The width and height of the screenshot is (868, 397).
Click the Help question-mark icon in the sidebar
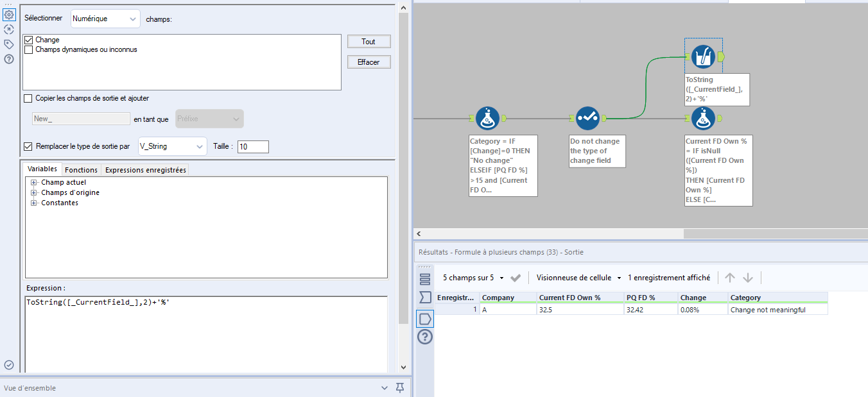(9, 58)
